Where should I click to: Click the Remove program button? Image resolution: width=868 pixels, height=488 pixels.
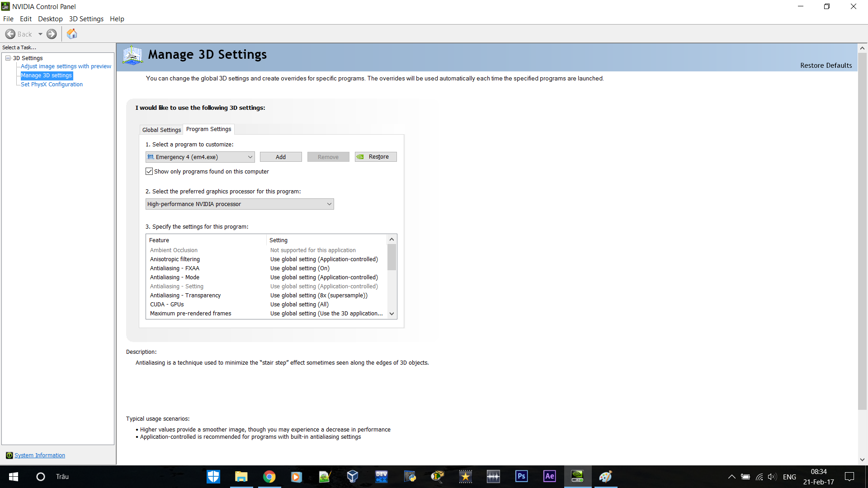click(328, 157)
